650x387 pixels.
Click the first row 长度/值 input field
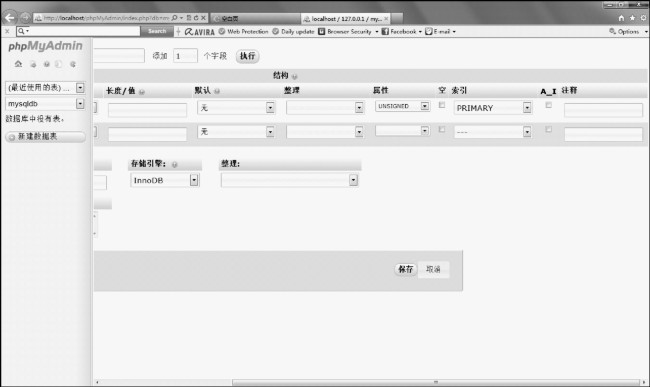(147, 110)
